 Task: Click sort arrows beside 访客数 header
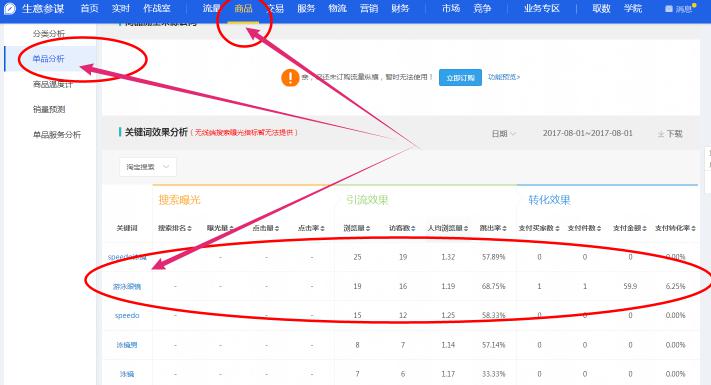click(x=413, y=228)
